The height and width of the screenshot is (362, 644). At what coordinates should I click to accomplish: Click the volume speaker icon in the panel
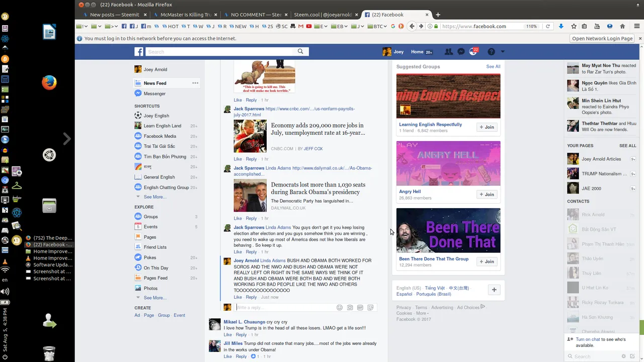coord(5,292)
